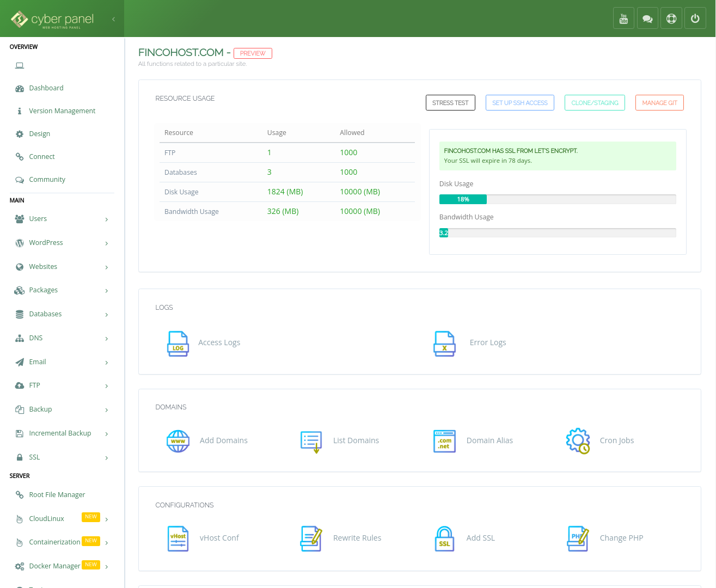Image resolution: width=716 pixels, height=588 pixels.
Task: Click the Add Domains globe icon
Action: click(178, 441)
